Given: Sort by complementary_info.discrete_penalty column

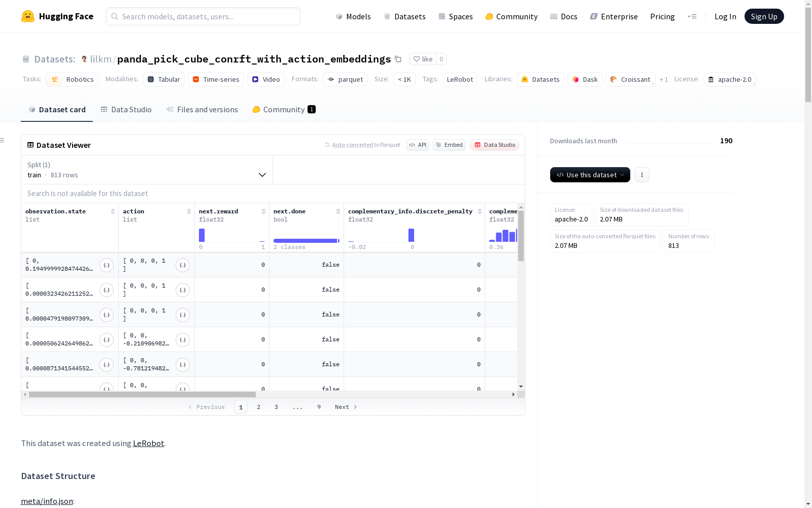Looking at the screenshot, I should point(480,211).
